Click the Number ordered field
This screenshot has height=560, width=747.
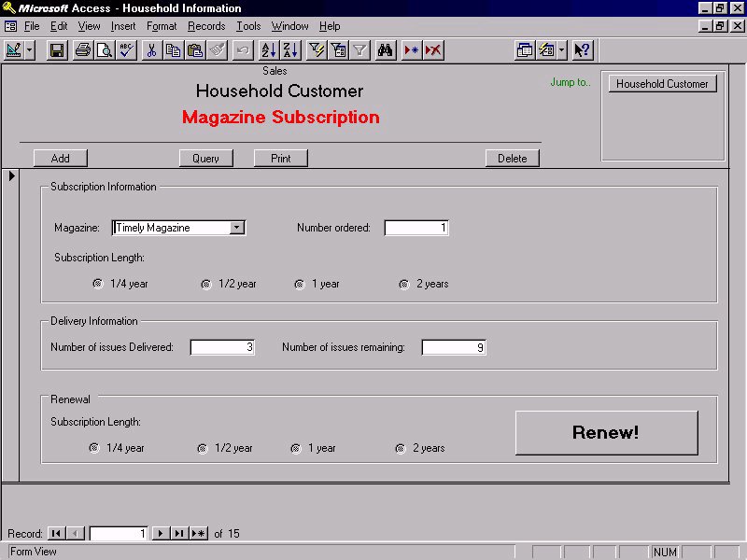point(416,228)
